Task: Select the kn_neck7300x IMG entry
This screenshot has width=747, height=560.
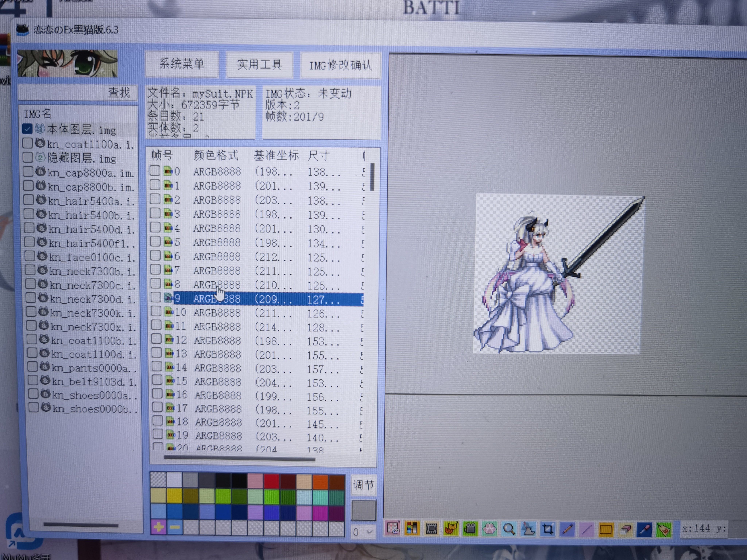Action: click(x=93, y=327)
